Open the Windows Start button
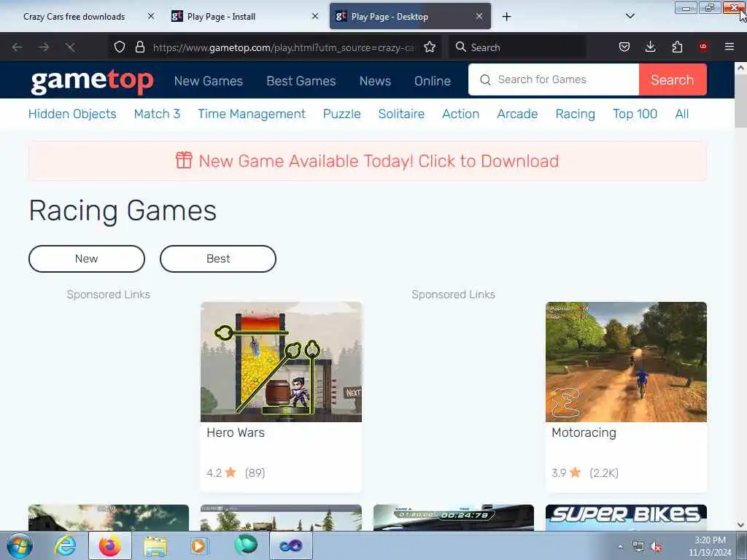Image resolution: width=747 pixels, height=560 pixels. point(20,545)
